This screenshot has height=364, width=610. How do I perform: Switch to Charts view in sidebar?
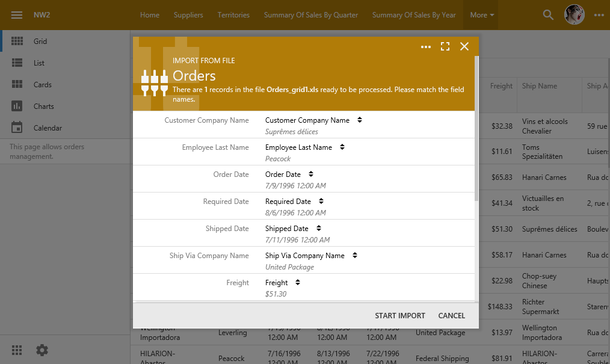coord(43,106)
